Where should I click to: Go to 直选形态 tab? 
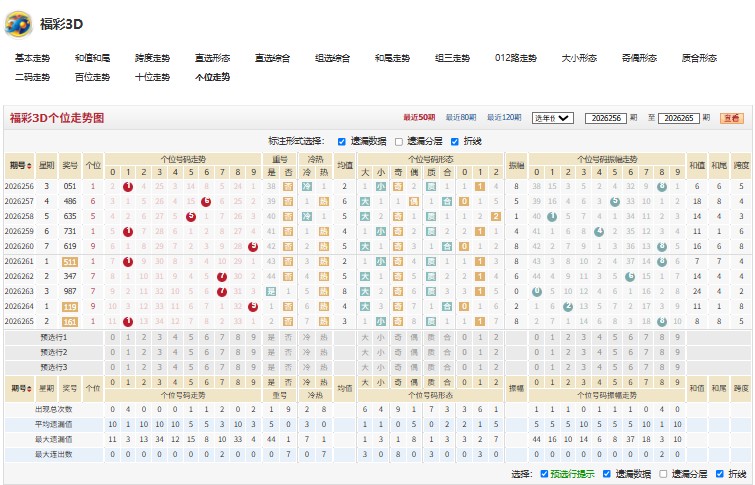(212, 58)
